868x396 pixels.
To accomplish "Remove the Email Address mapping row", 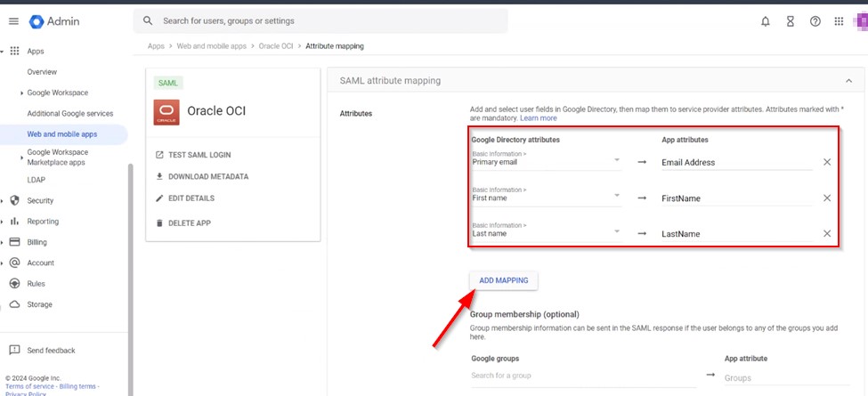I will click(827, 162).
